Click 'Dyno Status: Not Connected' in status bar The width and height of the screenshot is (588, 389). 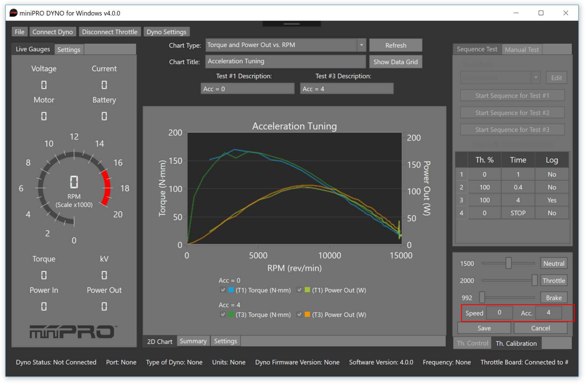[x=56, y=362]
